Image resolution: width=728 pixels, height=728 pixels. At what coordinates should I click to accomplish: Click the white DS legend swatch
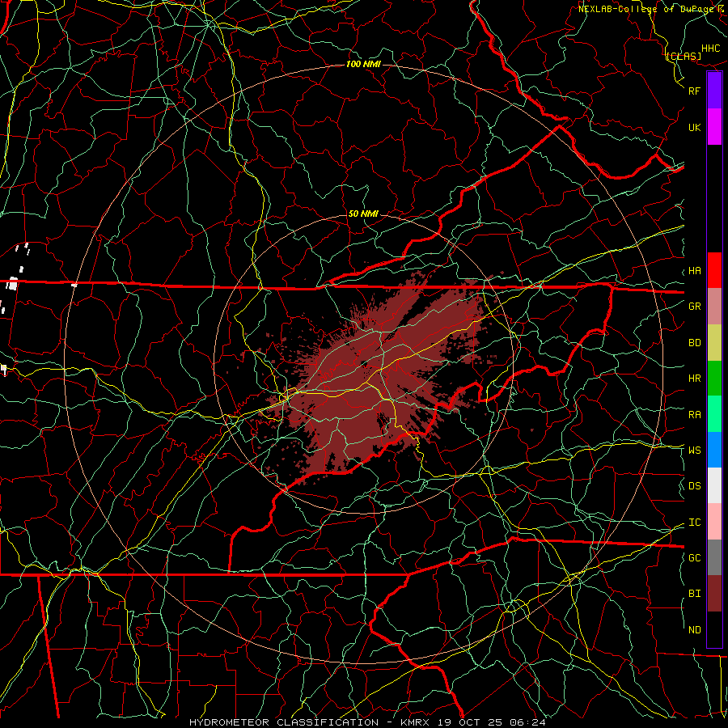(x=714, y=485)
